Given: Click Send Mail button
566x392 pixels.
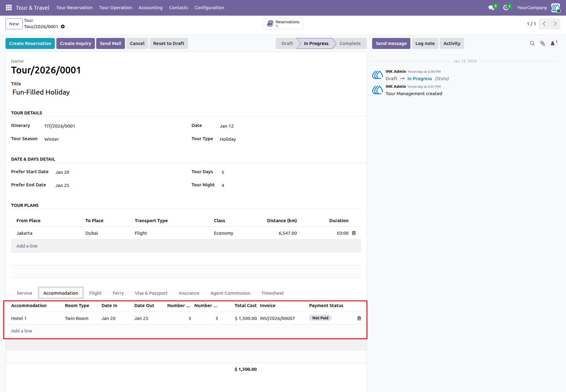Looking at the screenshot, I should (x=111, y=43).
